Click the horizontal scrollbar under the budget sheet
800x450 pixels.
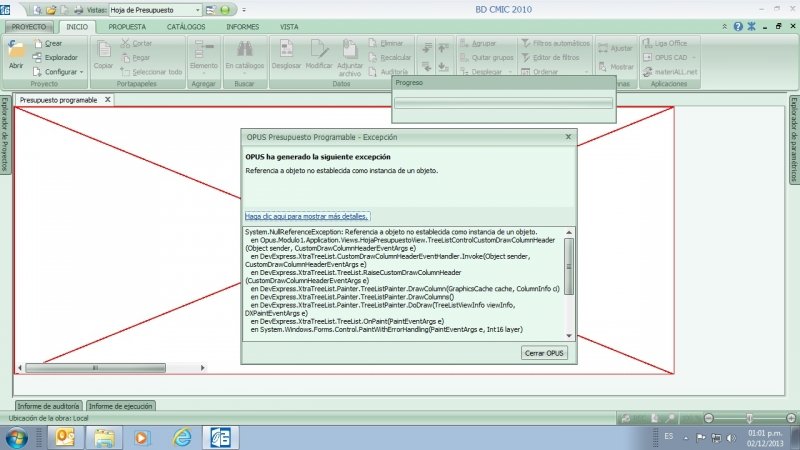(80, 367)
